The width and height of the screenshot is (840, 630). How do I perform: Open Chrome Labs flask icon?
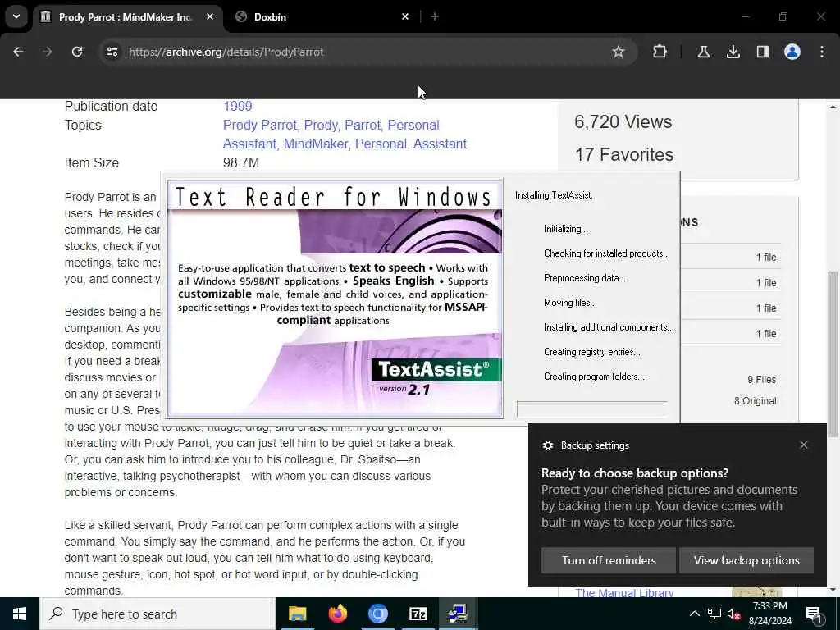pos(703,52)
